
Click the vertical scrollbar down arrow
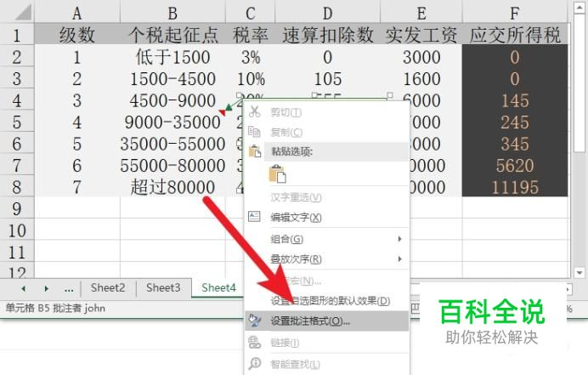[579, 272]
